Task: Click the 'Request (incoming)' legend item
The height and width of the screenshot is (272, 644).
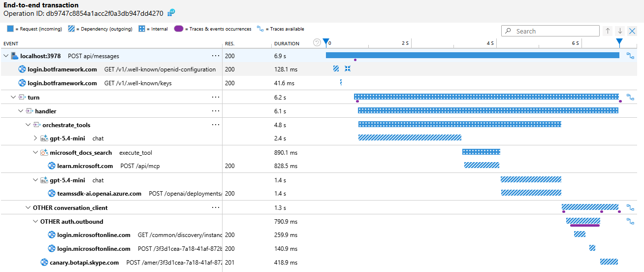Action: [34, 29]
